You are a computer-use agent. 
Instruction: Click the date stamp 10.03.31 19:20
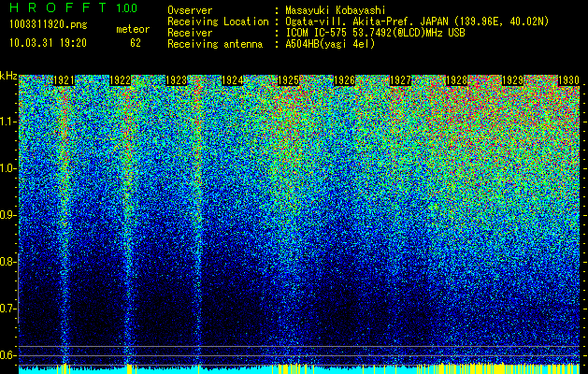coord(48,43)
